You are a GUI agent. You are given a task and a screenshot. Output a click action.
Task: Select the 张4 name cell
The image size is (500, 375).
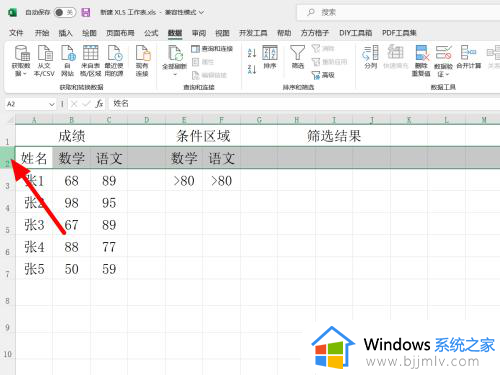click(x=34, y=247)
